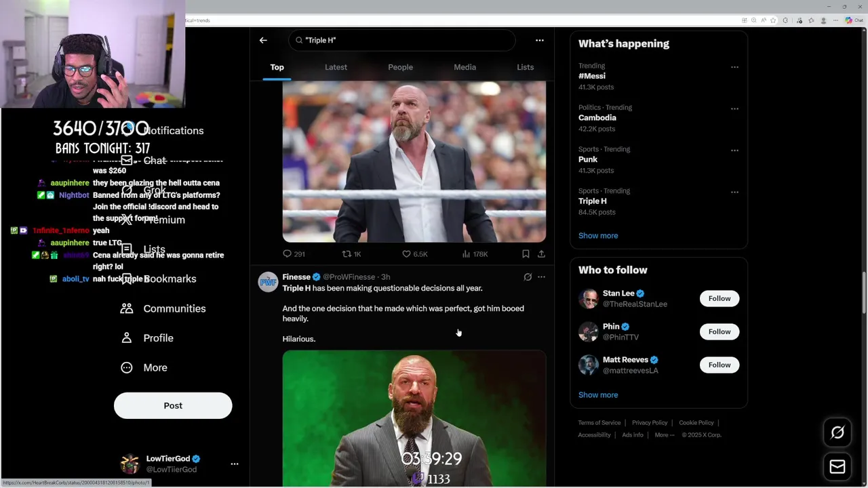Show more trends under What's happening
868x488 pixels.
(598, 235)
